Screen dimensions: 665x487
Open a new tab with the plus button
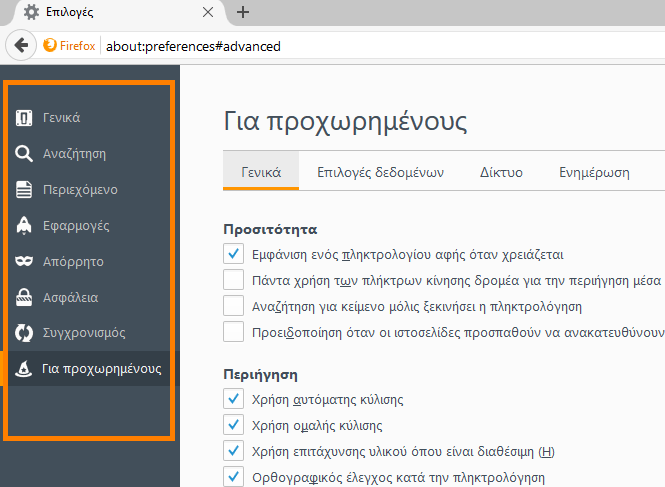coord(243,12)
